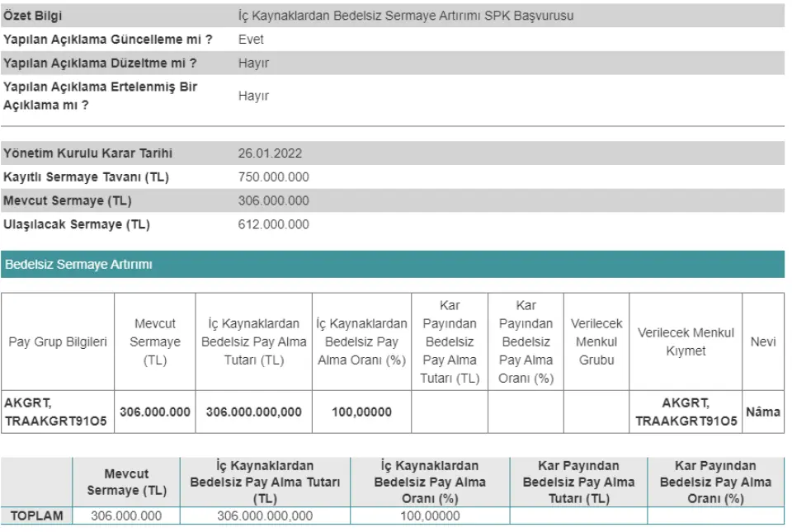Click the Verilecek Menkul Grubu column header
This screenshot has height=532, width=792.
point(596,341)
